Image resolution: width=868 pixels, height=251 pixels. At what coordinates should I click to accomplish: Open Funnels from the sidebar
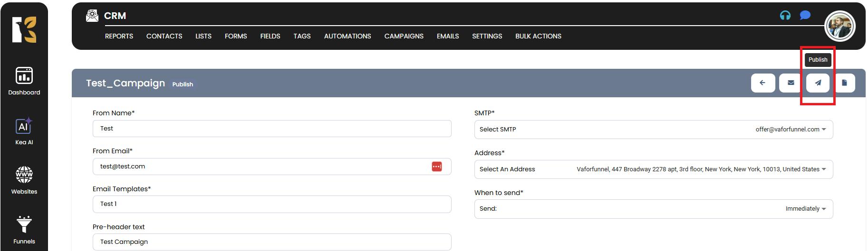24,230
